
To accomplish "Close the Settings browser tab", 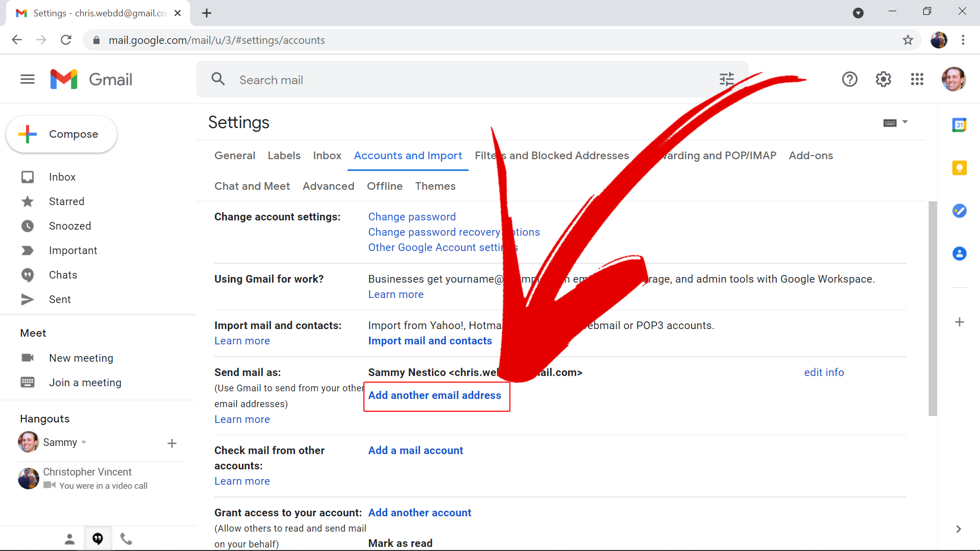I will pos(178,13).
